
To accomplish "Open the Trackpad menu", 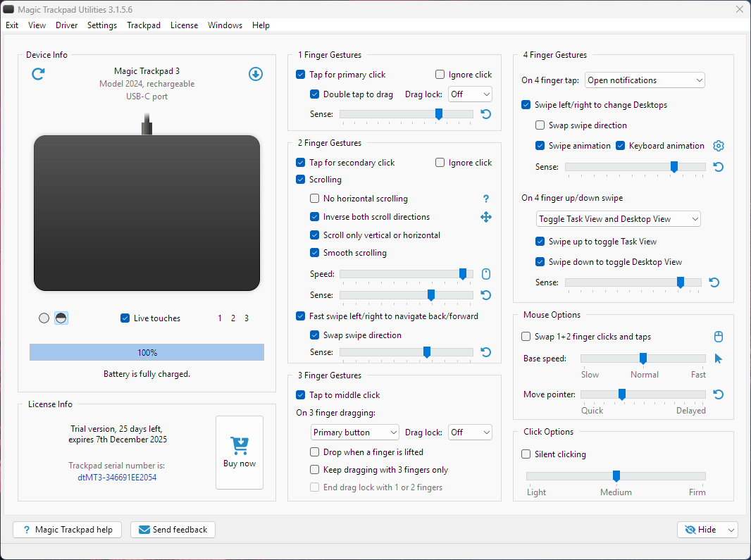I will tap(144, 25).
